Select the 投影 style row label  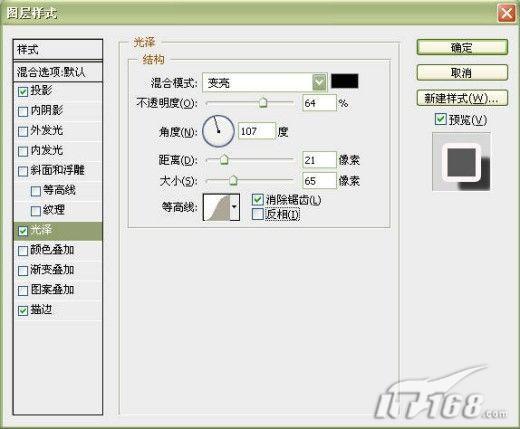41,91
